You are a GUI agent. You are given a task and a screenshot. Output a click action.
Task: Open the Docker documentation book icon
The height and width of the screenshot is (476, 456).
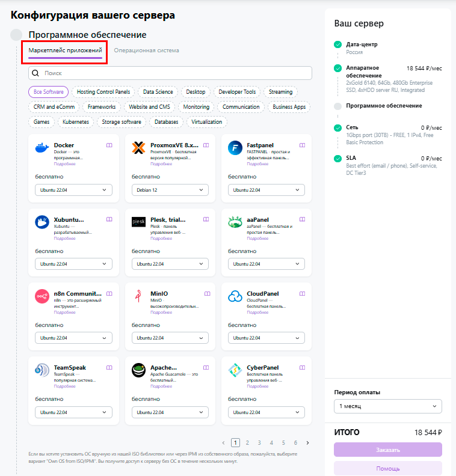point(109,145)
